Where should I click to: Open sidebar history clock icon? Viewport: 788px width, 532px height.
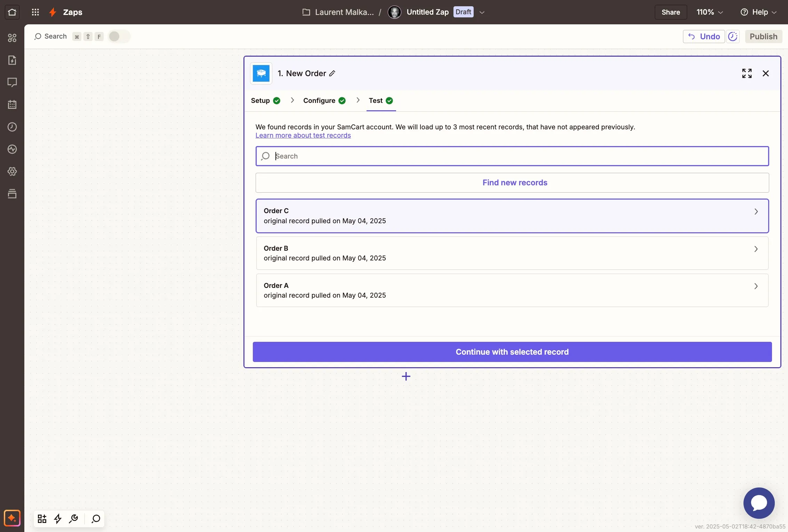click(12, 127)
